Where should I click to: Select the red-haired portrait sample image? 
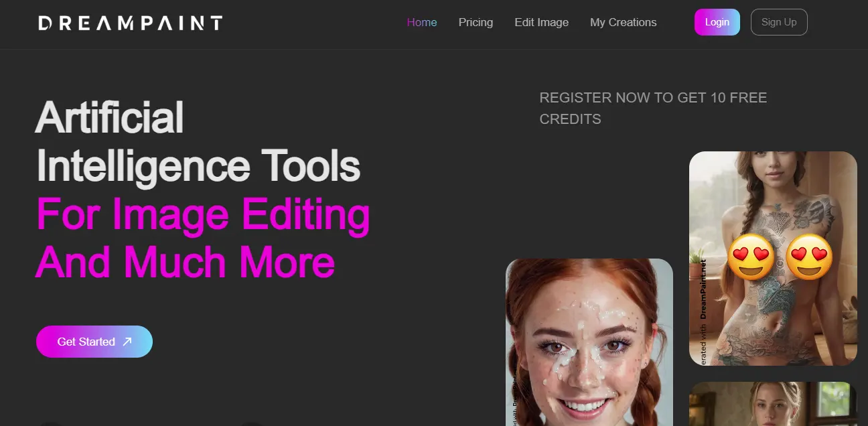click(x=589, y=342)
